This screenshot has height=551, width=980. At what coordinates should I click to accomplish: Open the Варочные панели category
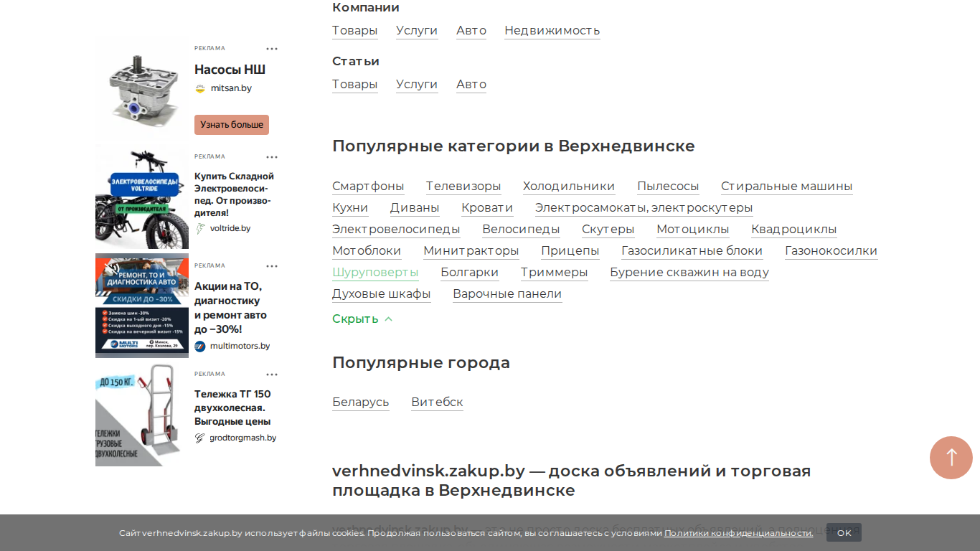[x=507, y=294]
